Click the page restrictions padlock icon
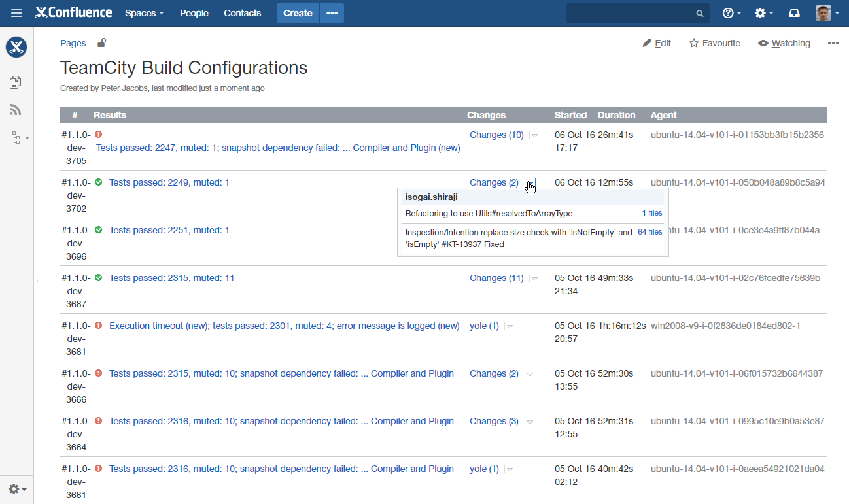This screenshot has height=504, width=849. point(101,43)
